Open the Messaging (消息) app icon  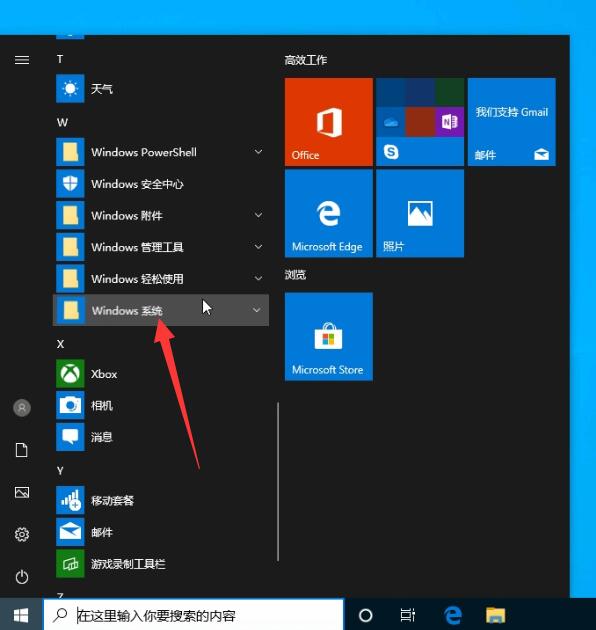click(70, 437)
